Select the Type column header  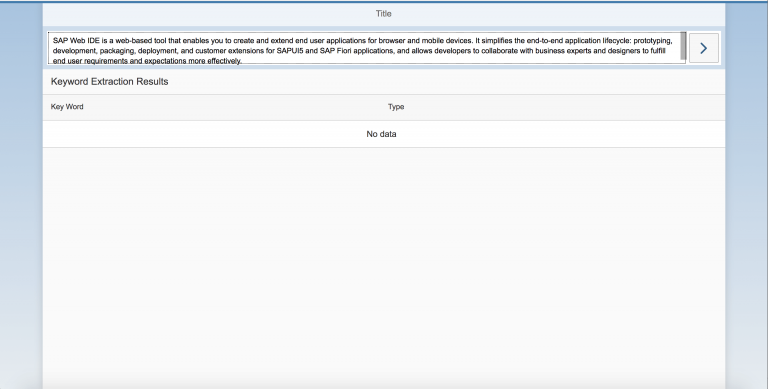(396, 107)
